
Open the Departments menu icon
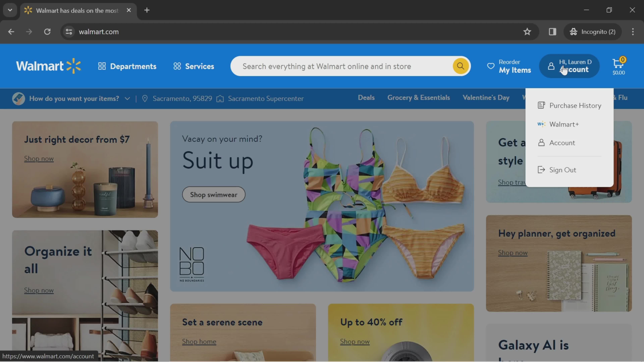(102, 66)
